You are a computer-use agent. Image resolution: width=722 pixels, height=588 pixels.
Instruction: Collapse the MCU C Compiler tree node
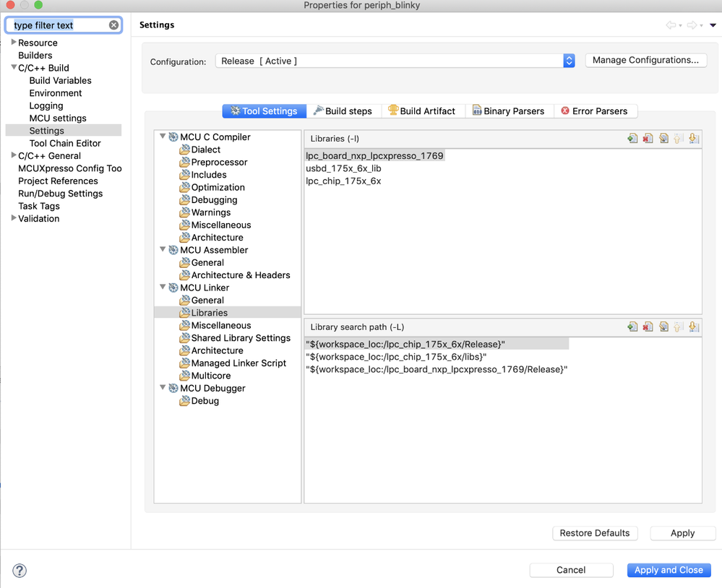pyautogui.click(x=163, y=137)
